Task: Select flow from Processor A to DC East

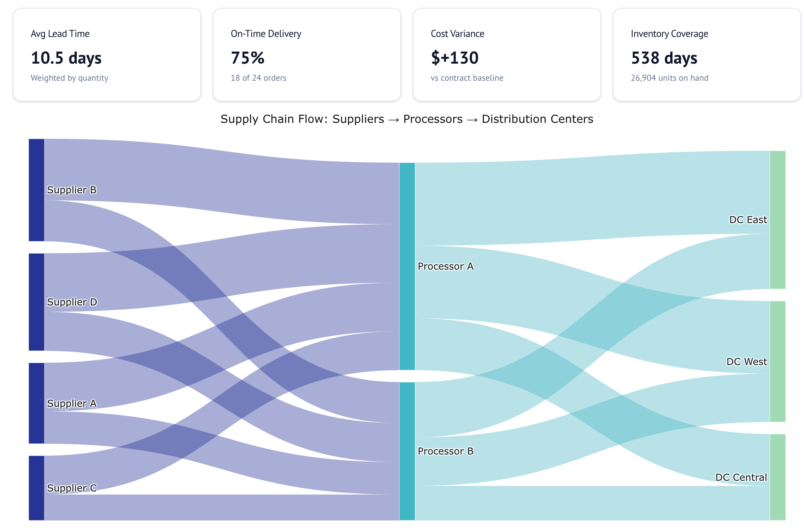Action: point(592,199)
